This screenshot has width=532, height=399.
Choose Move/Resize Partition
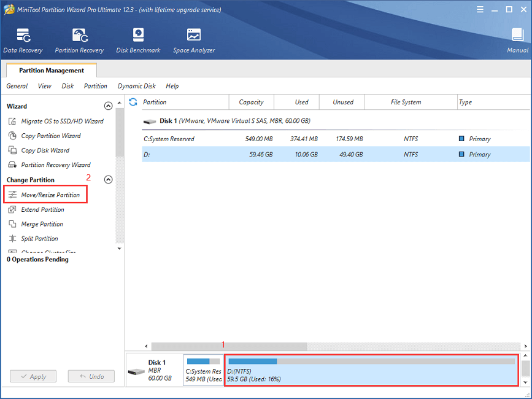click(50, 195)
